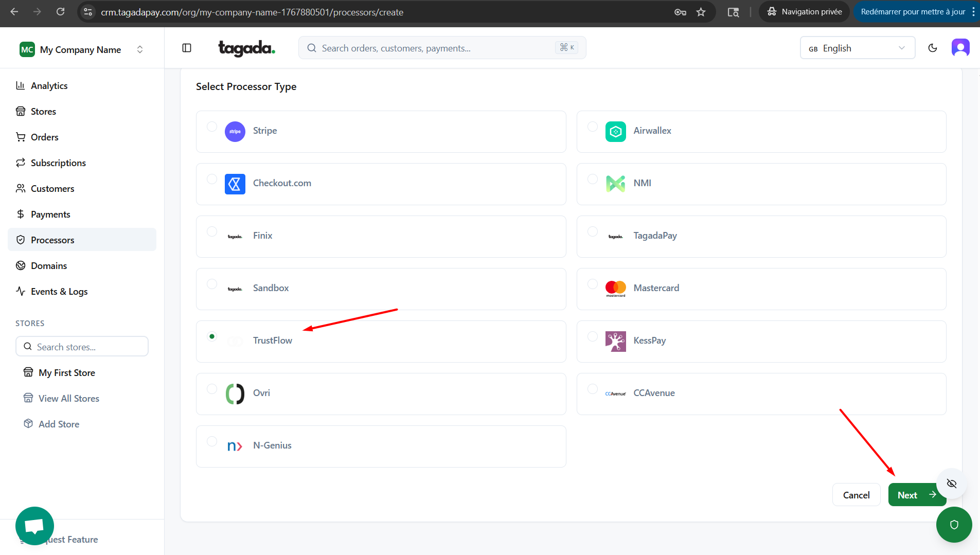Image resolution: width=980 pixels, height=555 pixels.
Task: Click the tagada logo
Action: pyautogui.click(x=246, y=48)
